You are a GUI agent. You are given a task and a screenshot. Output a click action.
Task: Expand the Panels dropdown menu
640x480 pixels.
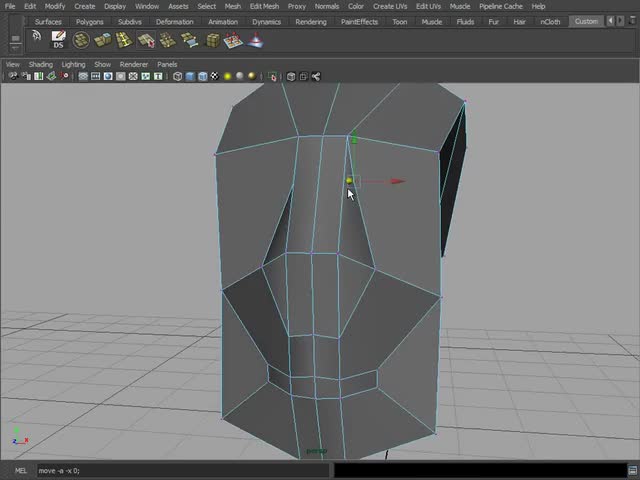pyautogui.click(x=167, y=64)
